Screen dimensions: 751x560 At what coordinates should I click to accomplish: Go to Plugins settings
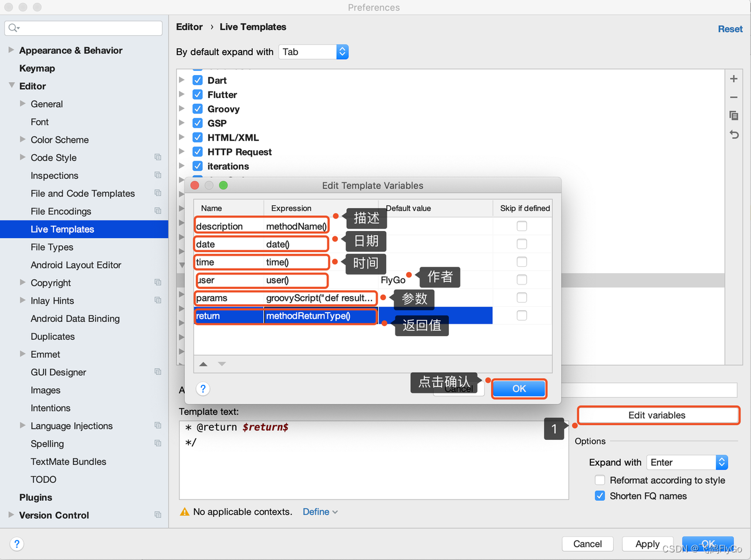click(x=36, y=497)
